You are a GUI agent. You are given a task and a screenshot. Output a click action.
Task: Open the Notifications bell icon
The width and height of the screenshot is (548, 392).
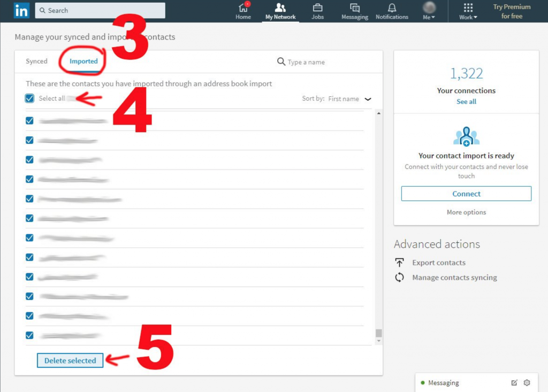pyautogui.click(x=392, y=8)
